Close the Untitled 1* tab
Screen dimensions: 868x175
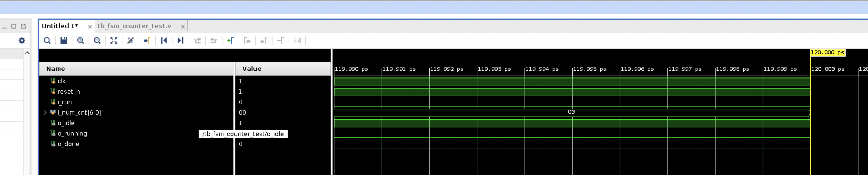pyautogui.click(x=90, y=27)
